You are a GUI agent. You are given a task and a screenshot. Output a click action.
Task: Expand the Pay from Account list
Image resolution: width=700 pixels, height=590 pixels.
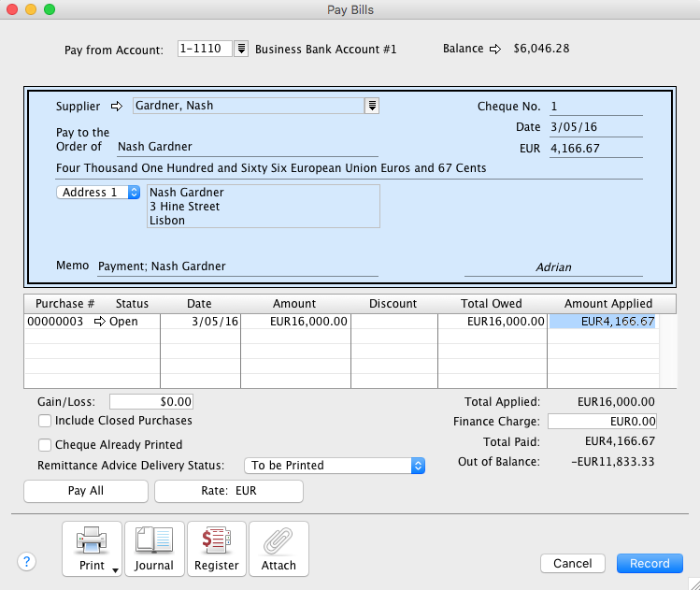[241, 49]
